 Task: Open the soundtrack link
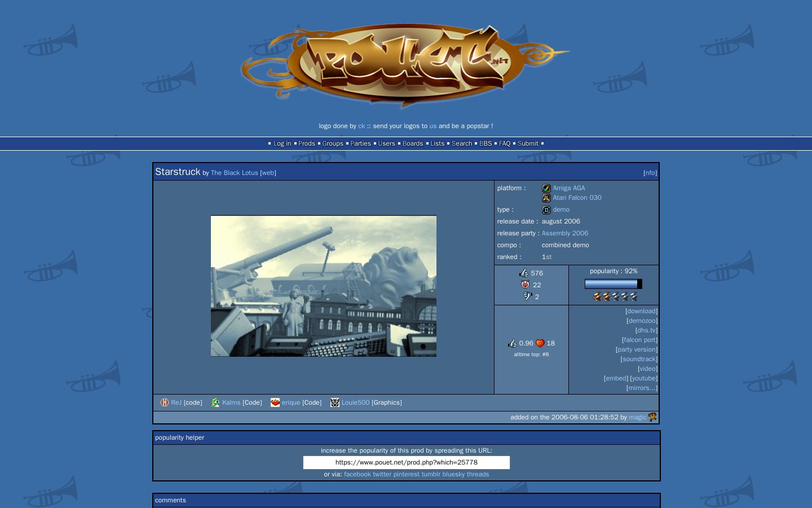tap(639, 359)
